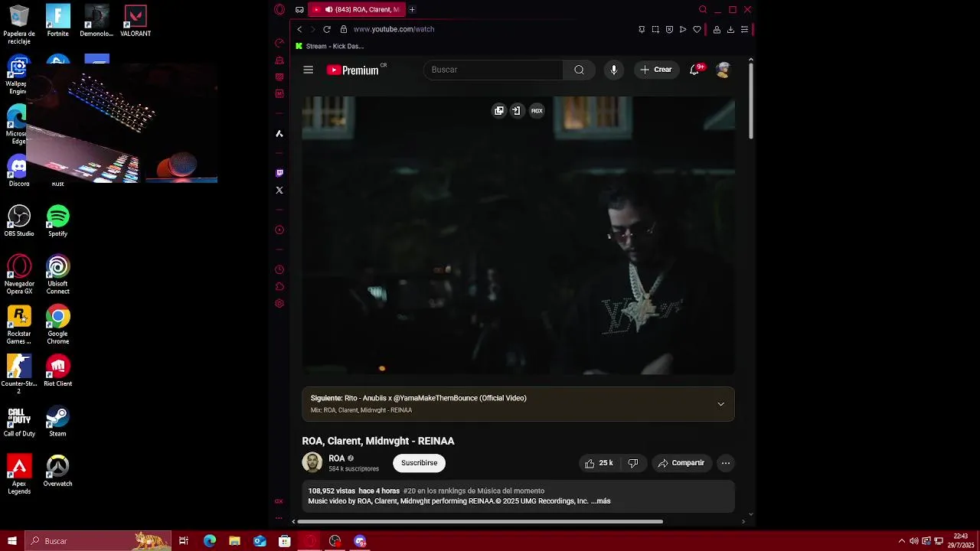The height and width of the screenshot is (551, 980).
Task: Click the www.youtube.com/watch address bar
Action: [394, 29]
